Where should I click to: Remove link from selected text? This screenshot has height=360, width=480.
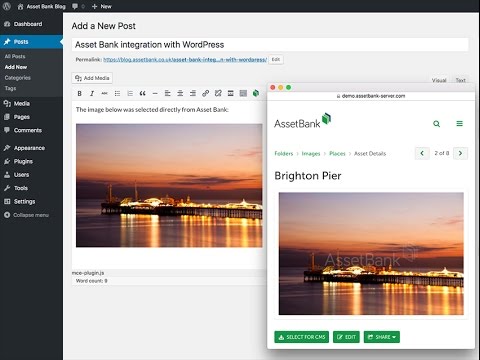click(218, 94)
